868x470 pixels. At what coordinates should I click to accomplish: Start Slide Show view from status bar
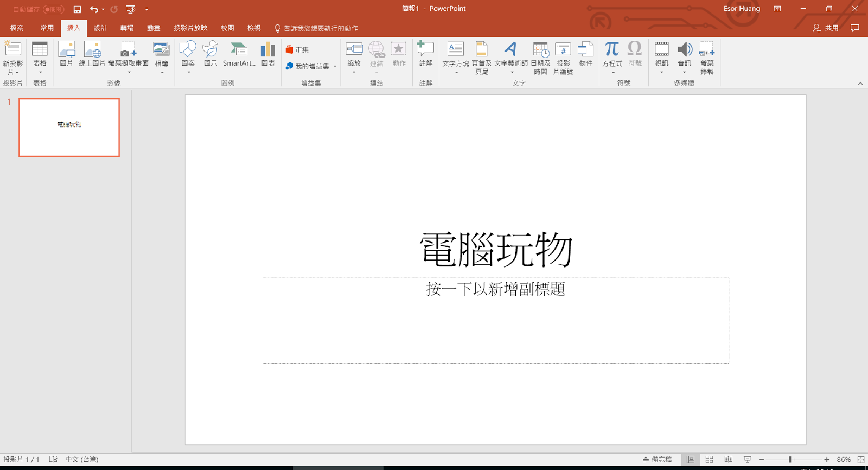tap(747, 460)
